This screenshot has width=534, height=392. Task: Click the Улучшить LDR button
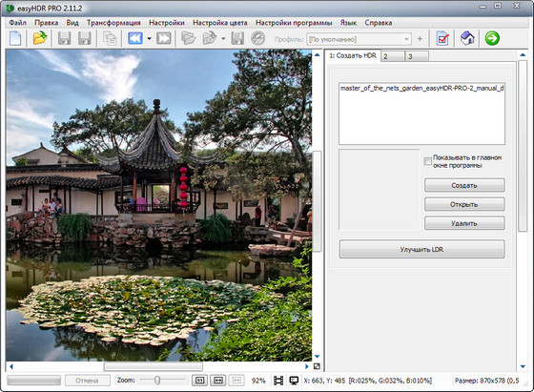pyautogui.click(x=421, y=249)
